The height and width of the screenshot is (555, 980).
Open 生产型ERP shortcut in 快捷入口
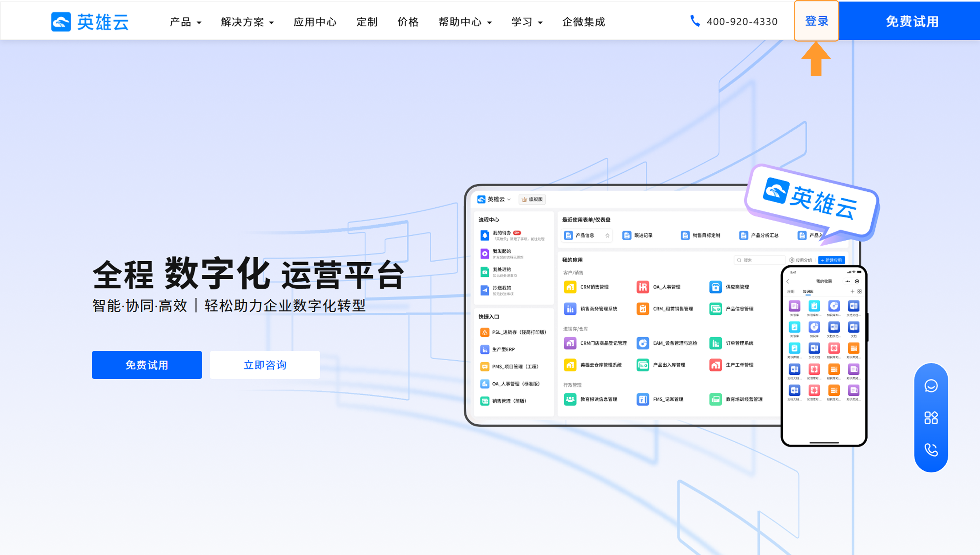coord(497,350)
